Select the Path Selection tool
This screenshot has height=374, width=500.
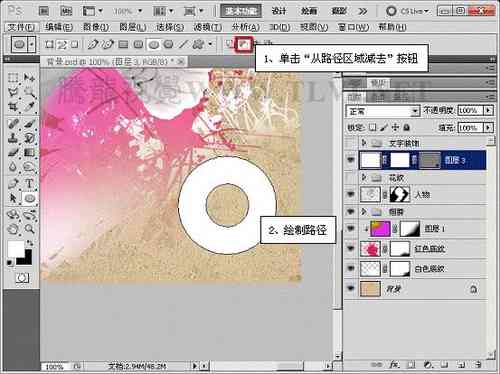pyautogui.click(x=13, y=198)
